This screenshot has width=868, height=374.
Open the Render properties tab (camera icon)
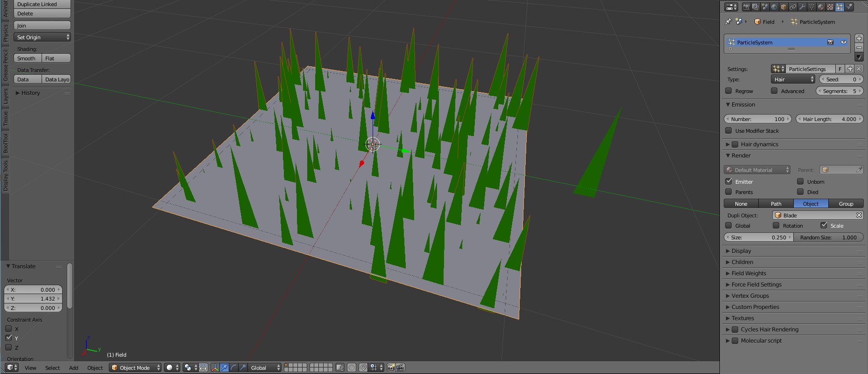(x=746, y=7)
